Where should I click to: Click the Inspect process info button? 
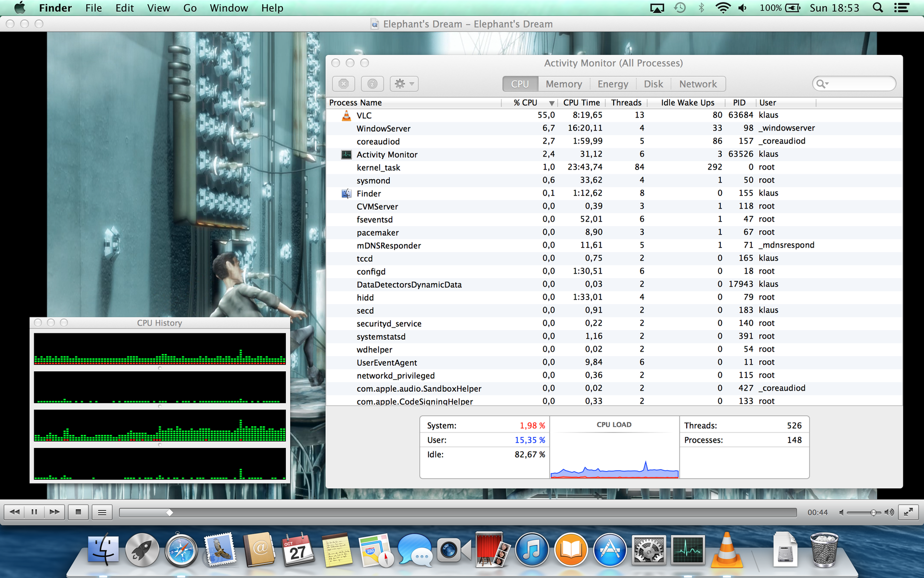372,84
